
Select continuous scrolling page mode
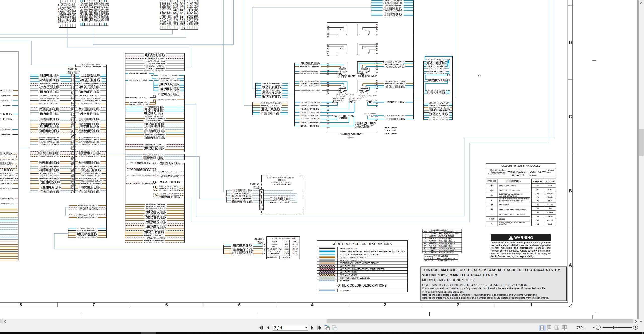(549, 328)
